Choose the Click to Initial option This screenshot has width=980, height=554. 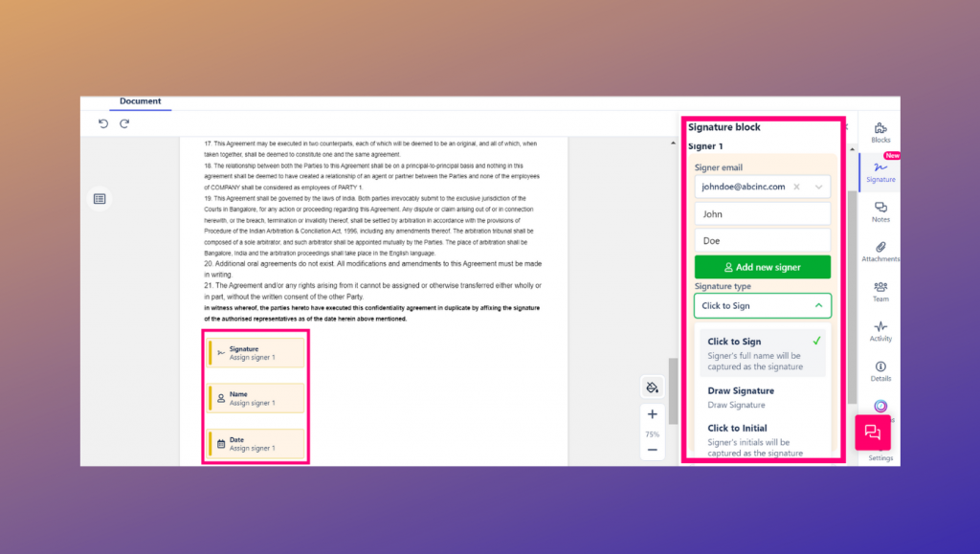pos(763,440)
